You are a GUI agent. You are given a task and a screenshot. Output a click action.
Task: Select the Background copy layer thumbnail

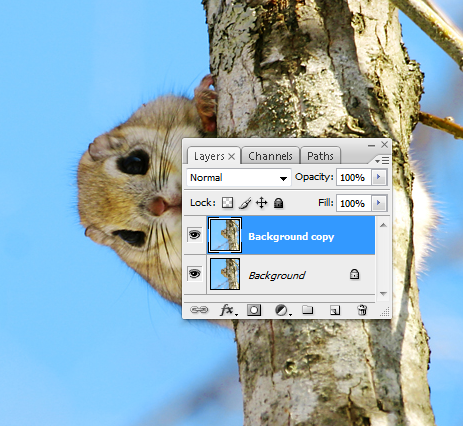[225, 235]
